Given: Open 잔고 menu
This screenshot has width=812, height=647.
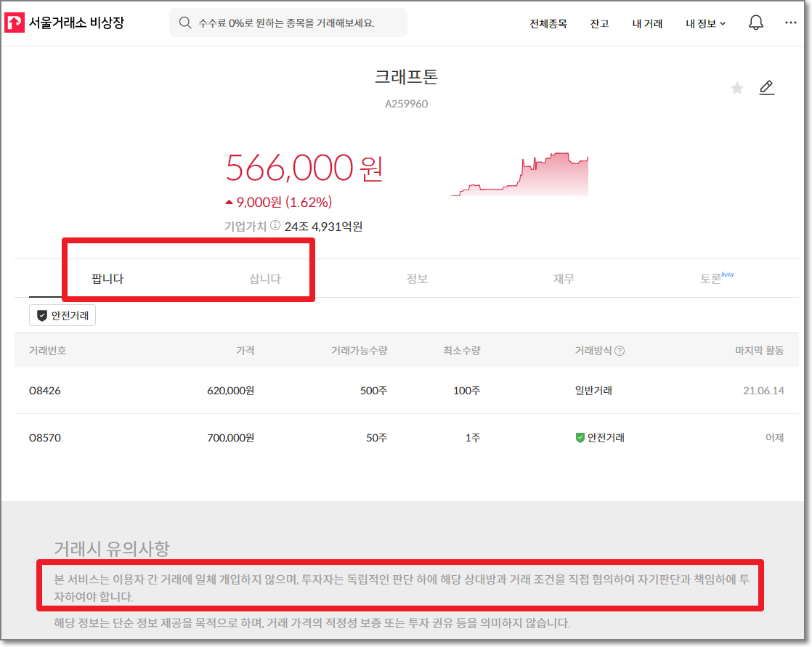Looking at the screenshot, I should click(599, 24).
